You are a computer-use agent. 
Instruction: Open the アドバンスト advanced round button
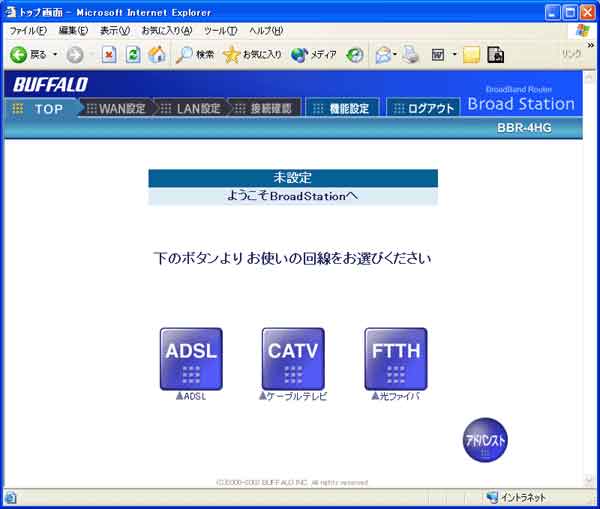pyautogui.click(x=485, y=440)
